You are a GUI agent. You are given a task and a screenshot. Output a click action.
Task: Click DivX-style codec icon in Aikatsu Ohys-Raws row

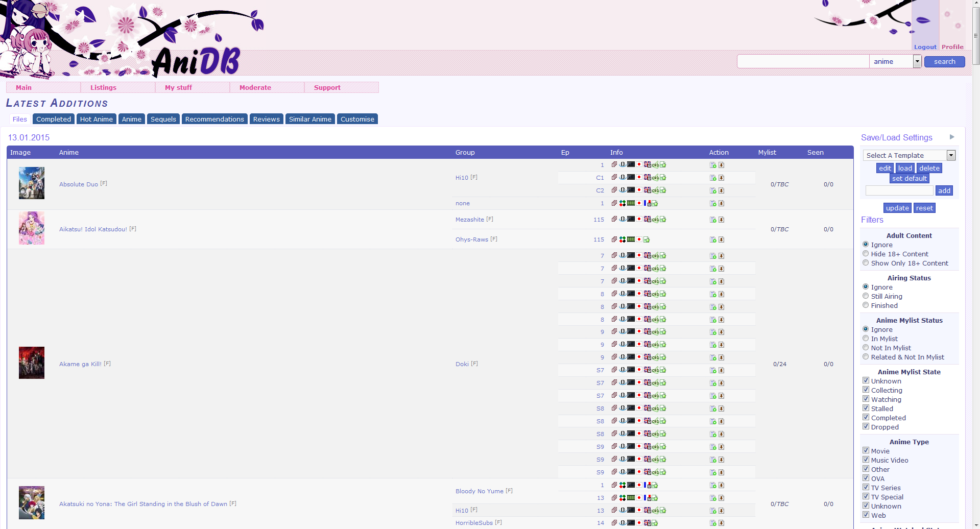[x=623, y=239]
